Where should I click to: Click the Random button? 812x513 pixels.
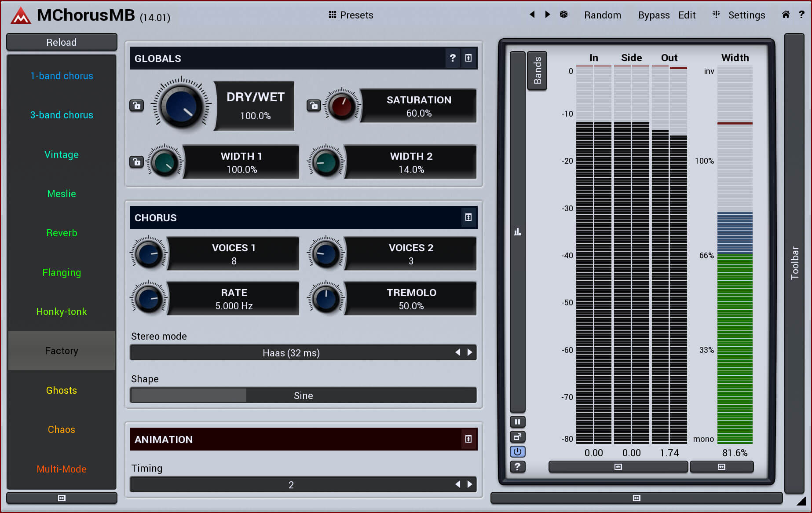click(603, 15)
